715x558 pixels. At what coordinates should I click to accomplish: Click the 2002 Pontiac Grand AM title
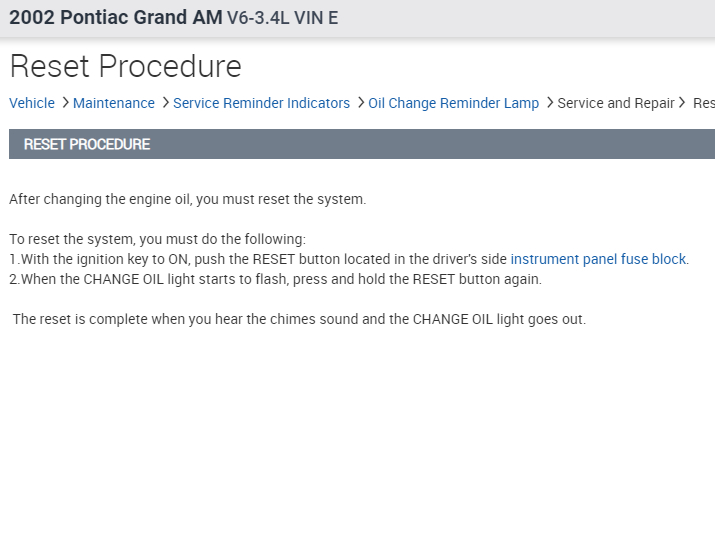(x=115, y=18)
